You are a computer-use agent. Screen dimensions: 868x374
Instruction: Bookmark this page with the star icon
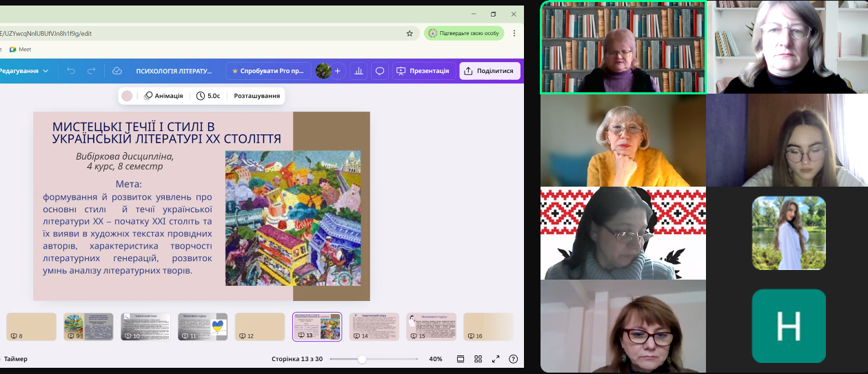tap(410, 33)
